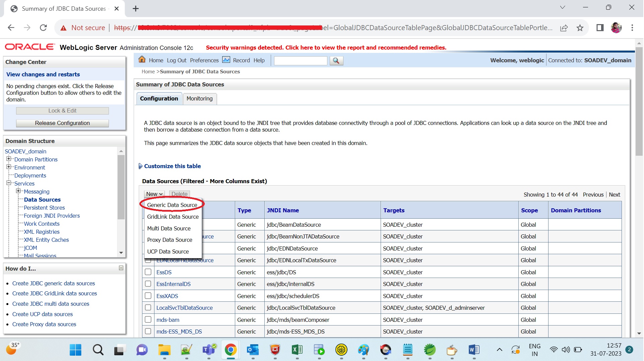Open Outlook from the taskbar
Viewport: 644px width, 361px height.
pyautogui.click(x=253, y=350)
